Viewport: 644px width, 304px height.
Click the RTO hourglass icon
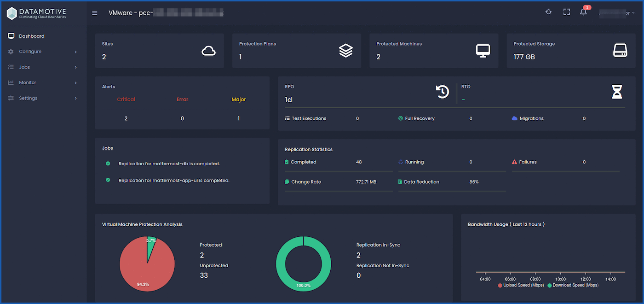[616, 92]
